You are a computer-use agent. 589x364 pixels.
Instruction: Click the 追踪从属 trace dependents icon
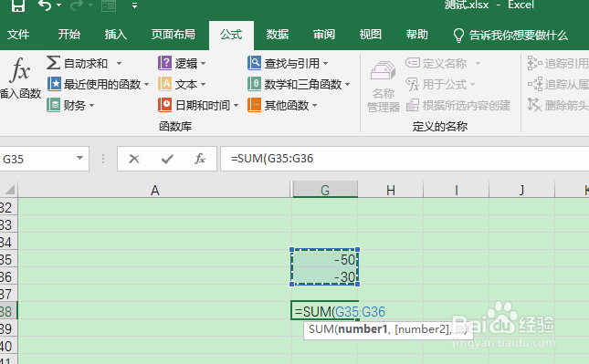coord(535,84)
